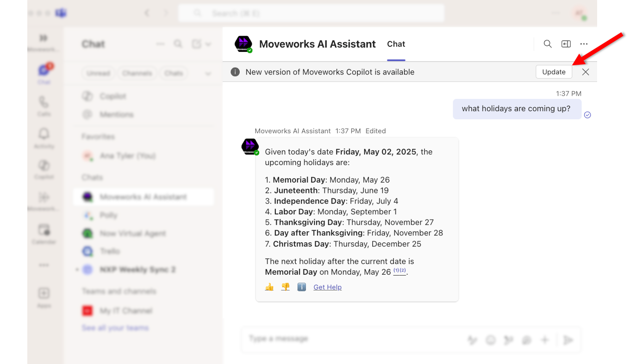
Task: Open citation (1)(2) after Monday, May 26
Action: [x=399, y=271]
